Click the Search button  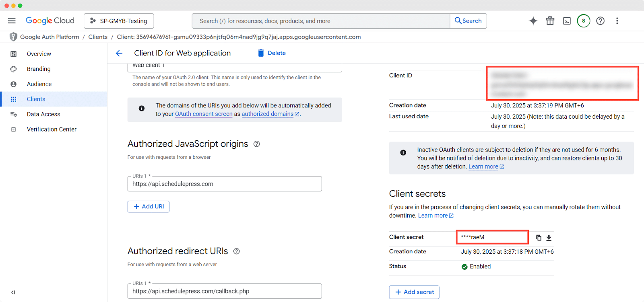pos(468,21)
